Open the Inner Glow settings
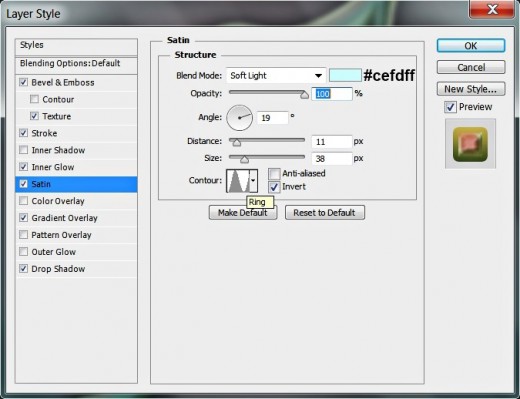The image size is (520, 399). point(53,167)
